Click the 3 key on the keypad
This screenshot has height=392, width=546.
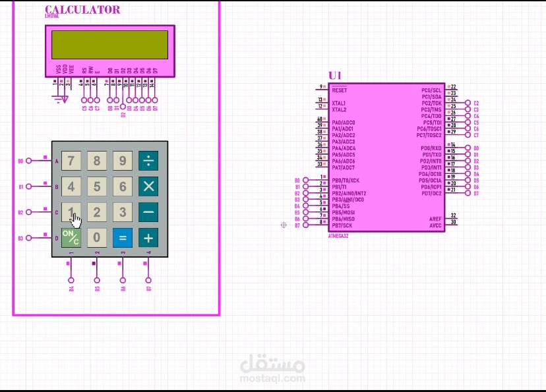[x=123, y=212]
